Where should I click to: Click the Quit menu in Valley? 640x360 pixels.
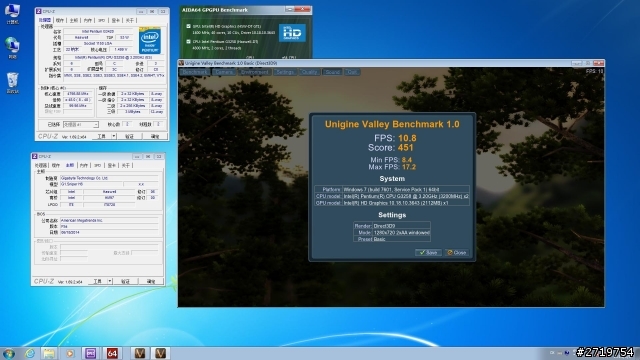351,72
